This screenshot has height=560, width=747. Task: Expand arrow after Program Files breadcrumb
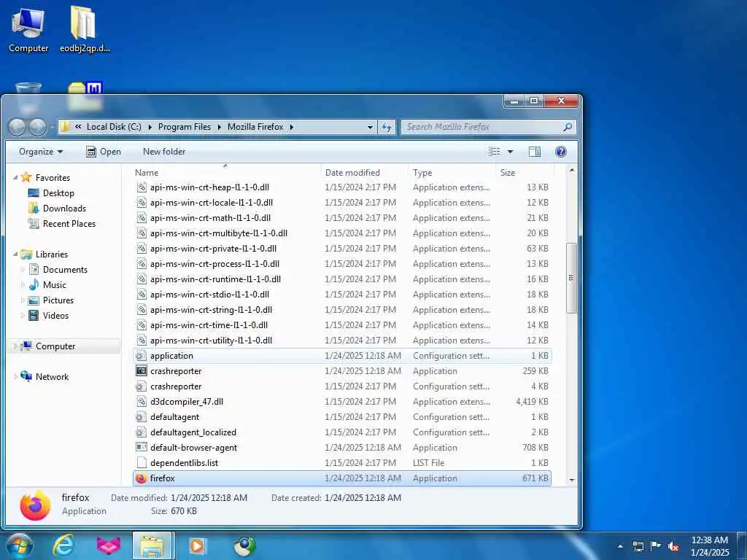click(219, 127)
